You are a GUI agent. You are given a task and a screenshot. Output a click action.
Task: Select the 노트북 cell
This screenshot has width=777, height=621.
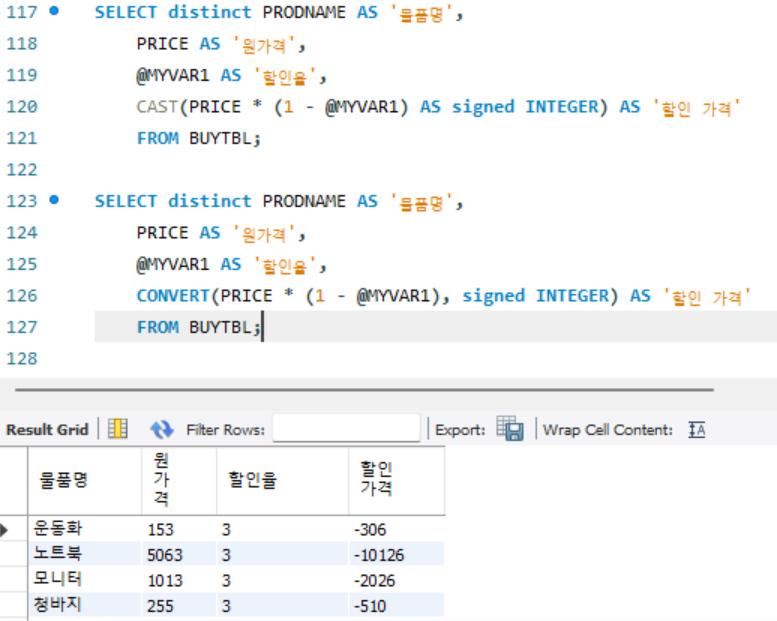(85, 554)
